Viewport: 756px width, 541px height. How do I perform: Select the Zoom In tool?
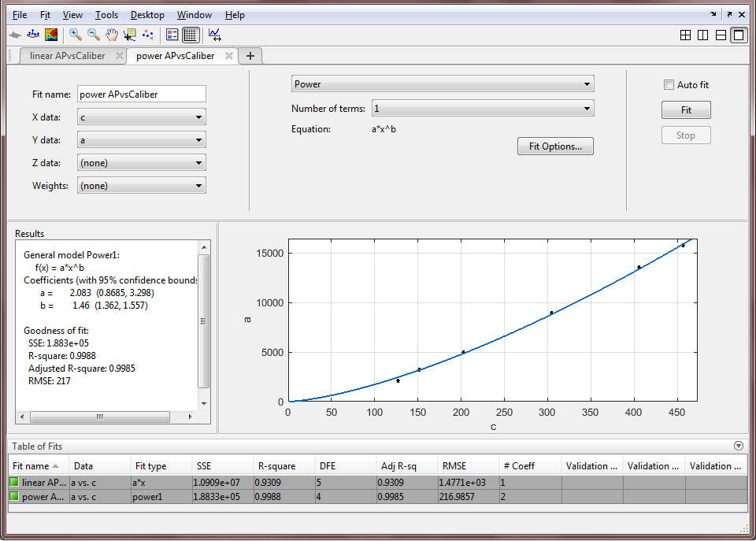(76, 35)
